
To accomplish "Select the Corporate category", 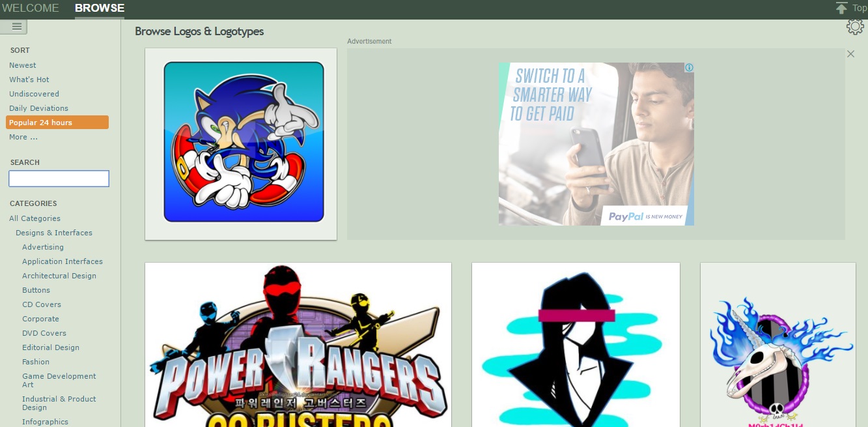I will 40,319.
